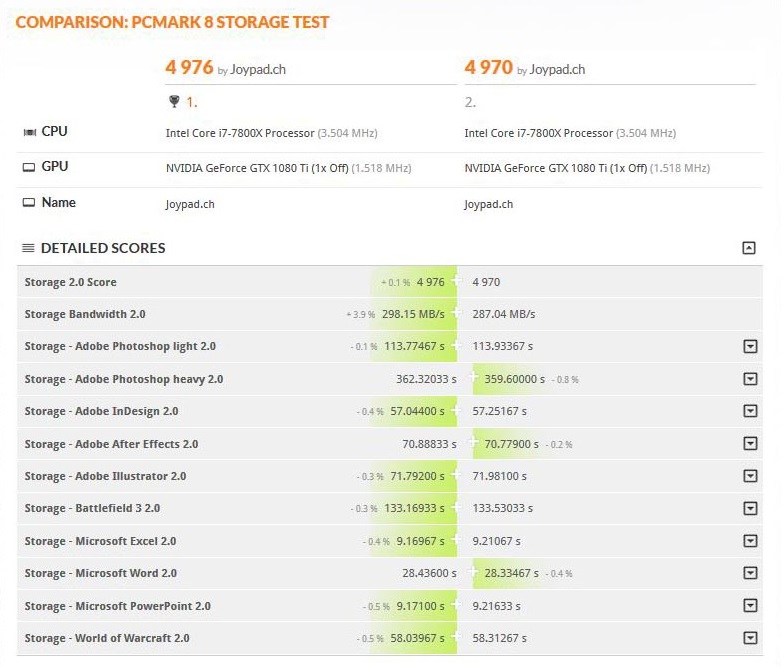
Task: Select first result's GeForce GTX 1080 Ti text
Action: tap(257, 168)
